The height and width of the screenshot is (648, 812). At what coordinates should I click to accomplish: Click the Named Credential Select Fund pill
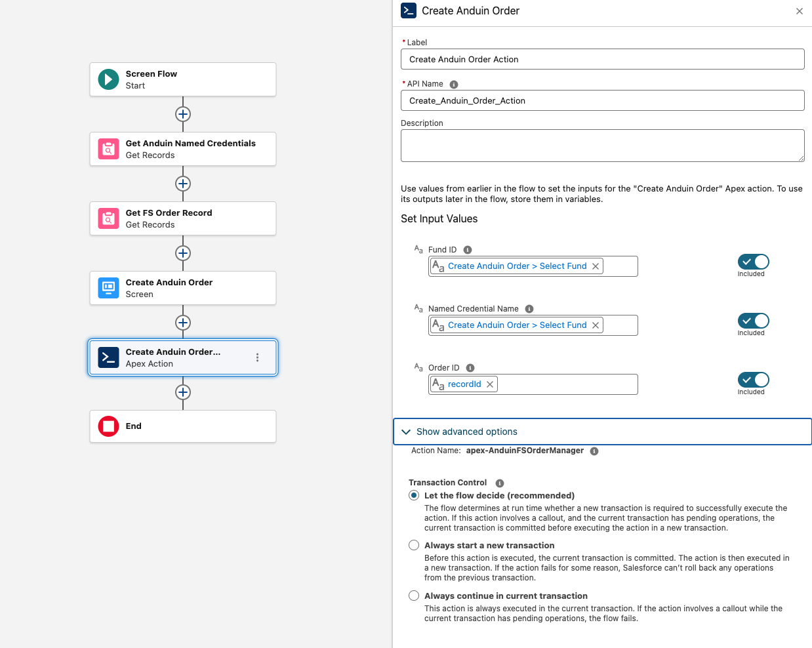(x=517, y=325)
